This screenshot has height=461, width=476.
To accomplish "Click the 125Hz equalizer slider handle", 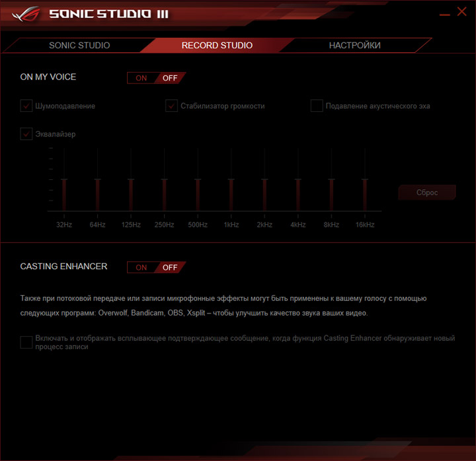I will point(131,180).
